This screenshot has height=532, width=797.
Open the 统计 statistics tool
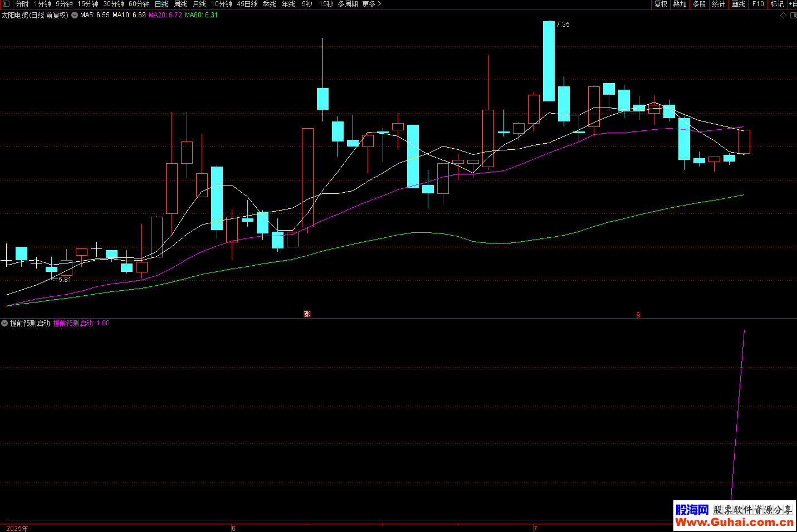point(719,4)
